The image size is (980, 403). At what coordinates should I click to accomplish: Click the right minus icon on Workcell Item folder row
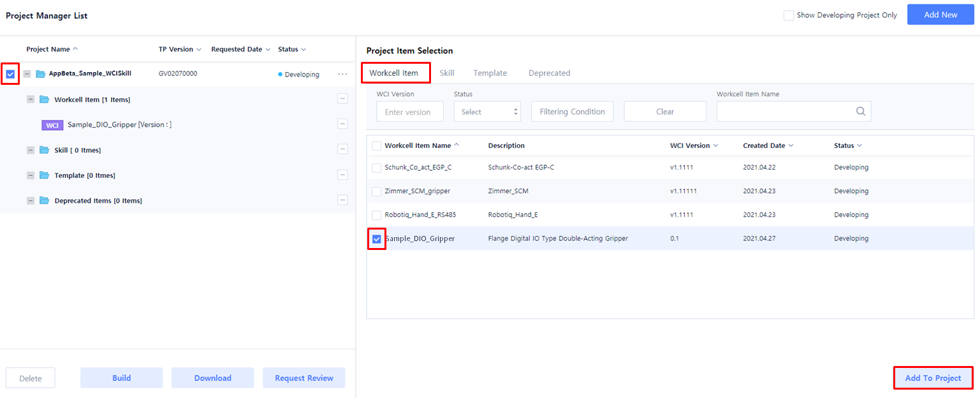coord(342,99)
